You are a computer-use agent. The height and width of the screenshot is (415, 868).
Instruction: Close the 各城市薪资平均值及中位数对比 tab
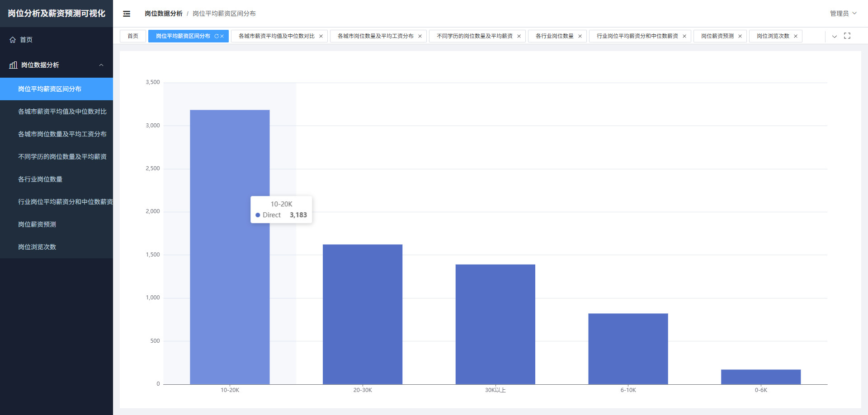point(321,36)
